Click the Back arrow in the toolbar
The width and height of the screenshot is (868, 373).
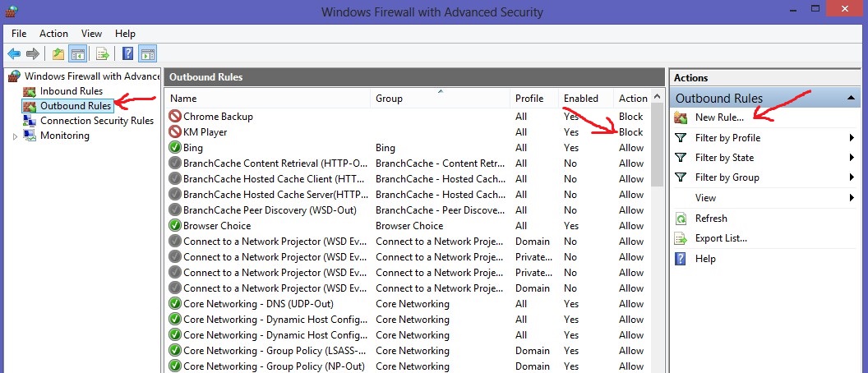coord(14,54)
